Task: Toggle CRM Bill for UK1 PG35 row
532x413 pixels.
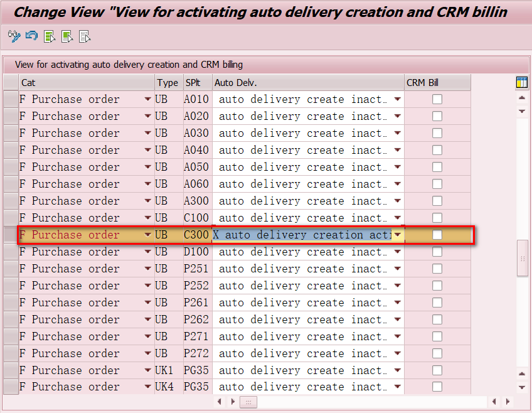Action: pos(437,370)
